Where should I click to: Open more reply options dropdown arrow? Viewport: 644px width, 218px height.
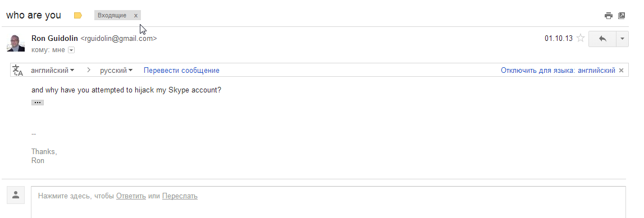(622, 39)
